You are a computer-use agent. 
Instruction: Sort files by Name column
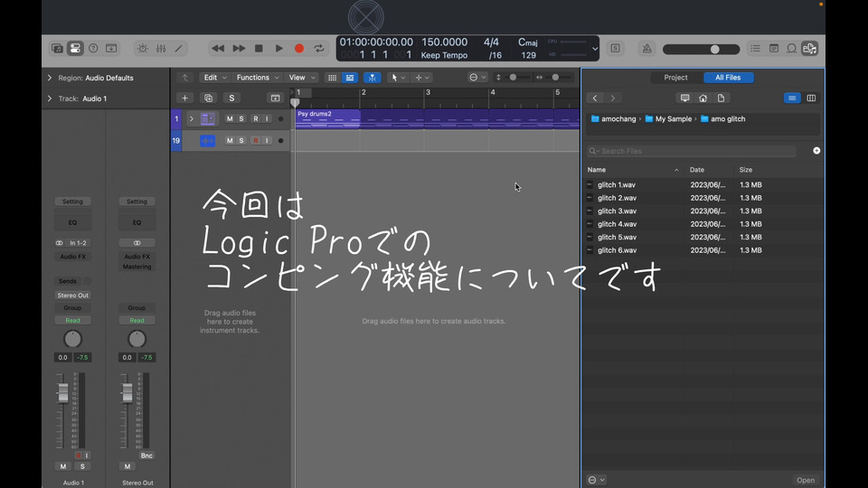pyautogui.click(x=633, y=170)
